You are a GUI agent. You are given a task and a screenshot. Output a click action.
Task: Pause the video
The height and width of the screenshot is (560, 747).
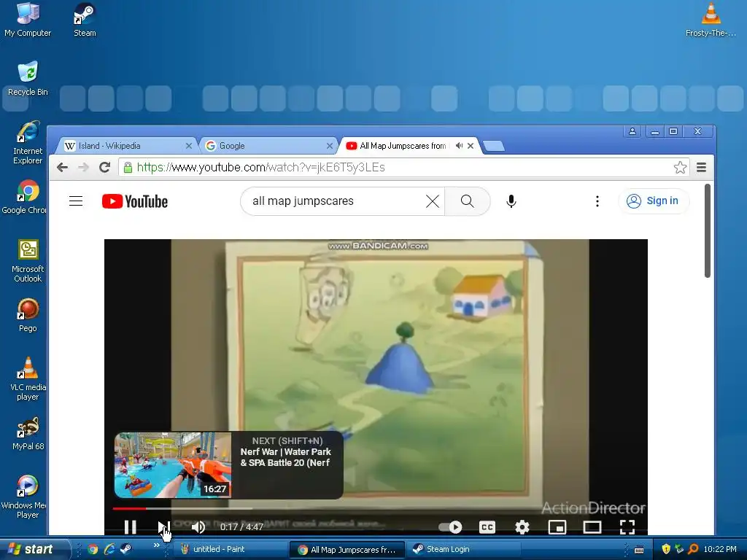coord(130,526)
